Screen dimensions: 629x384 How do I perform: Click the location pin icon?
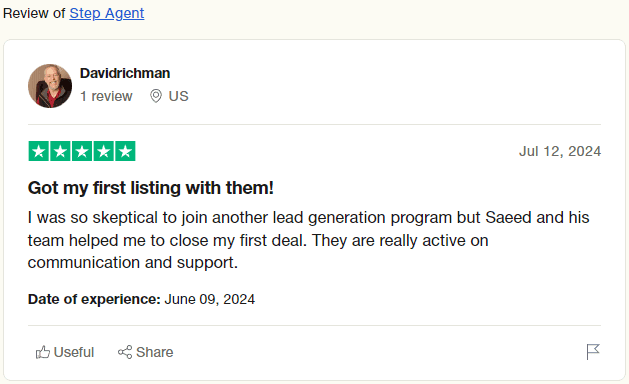point(156,96)
